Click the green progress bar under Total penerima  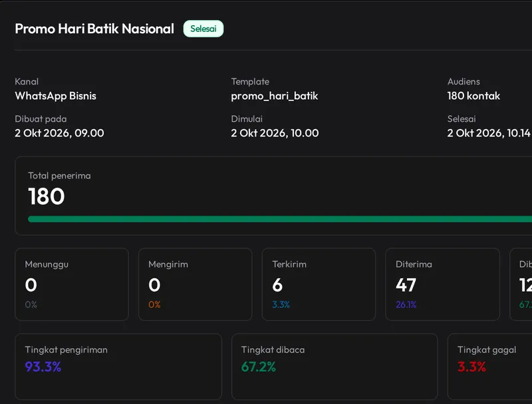pos(280,220)
